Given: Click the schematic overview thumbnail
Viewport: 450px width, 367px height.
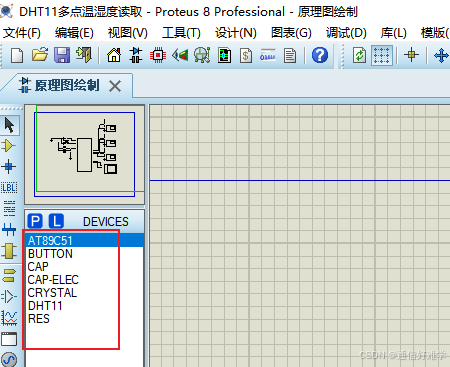Looking at the screenshot, I should pos(85,154).
